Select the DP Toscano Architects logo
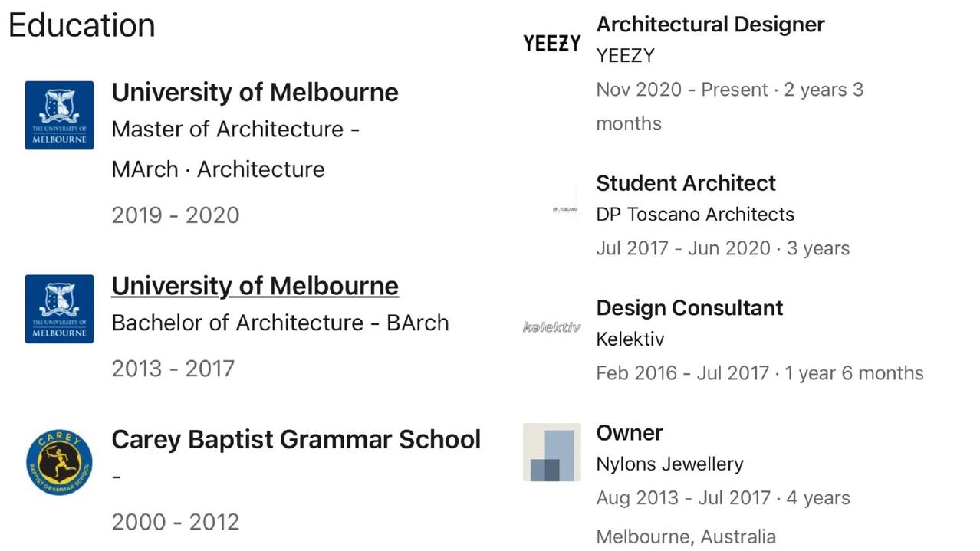The image size is (980, 551). click(564, 209)
